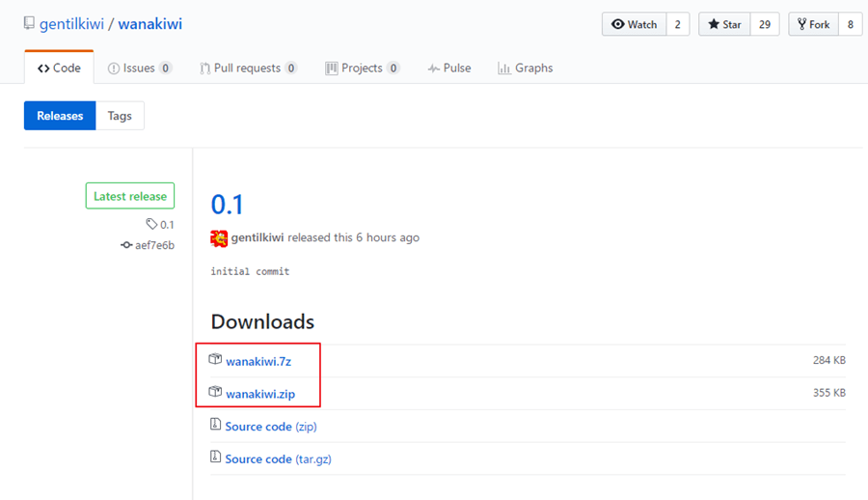This screenshot has width=868, height=500.
Task: Switch to the Tags view
Action: tap(120, 115)
